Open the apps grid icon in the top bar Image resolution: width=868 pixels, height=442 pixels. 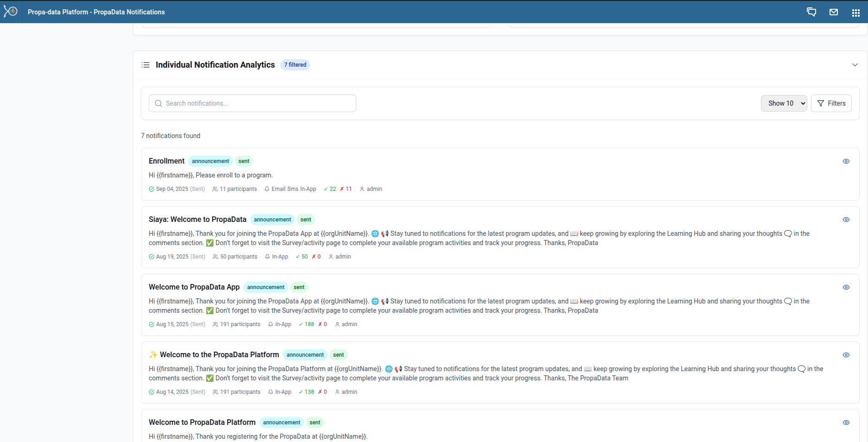coord(856,12)
